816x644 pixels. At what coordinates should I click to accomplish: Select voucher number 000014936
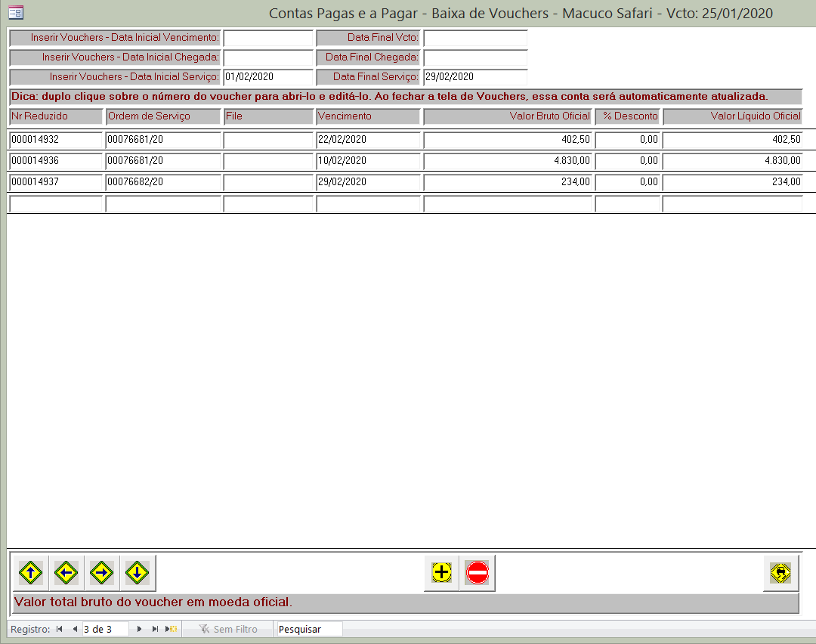(x=55, y=161)
